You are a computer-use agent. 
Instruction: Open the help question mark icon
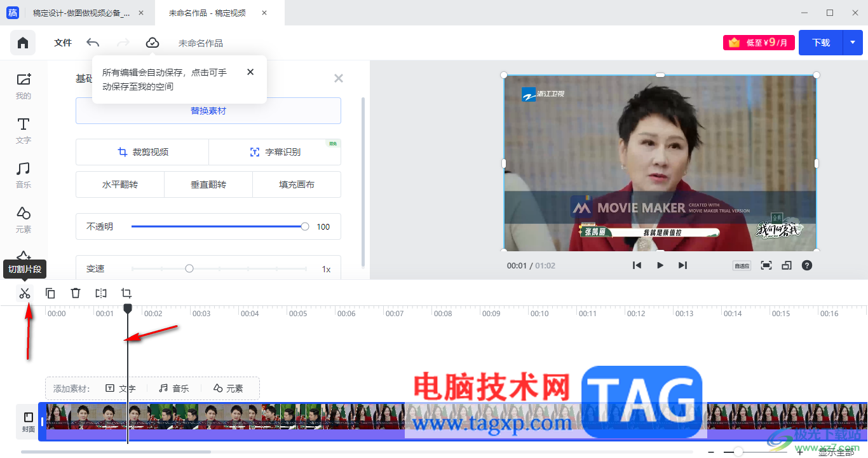tap(807, 265)
